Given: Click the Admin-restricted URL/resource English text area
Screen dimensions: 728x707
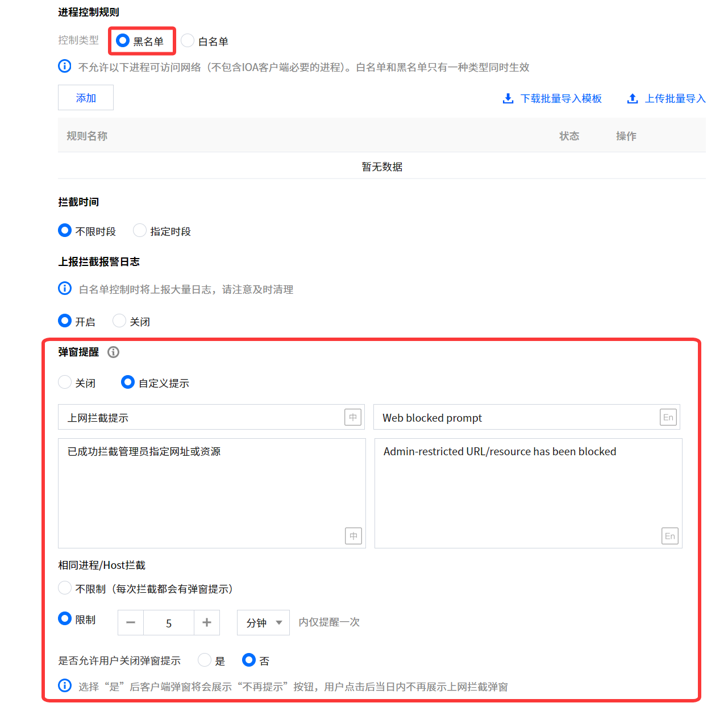Looking at the screenshot, I should (529, 493).
